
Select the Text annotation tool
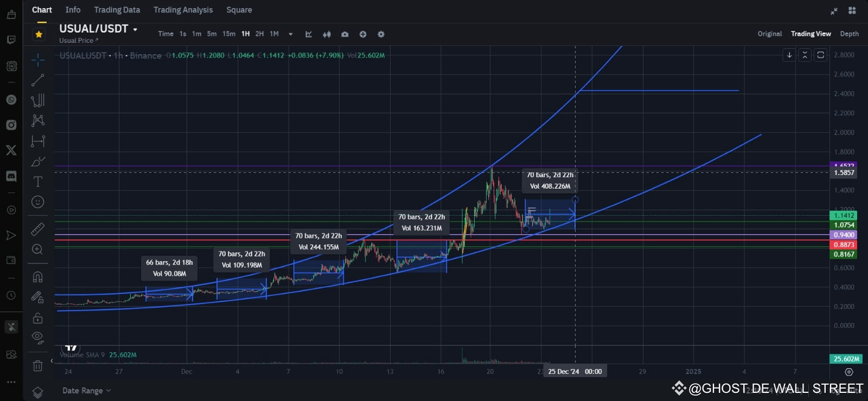pyautogui.click(x=37, y=182)
